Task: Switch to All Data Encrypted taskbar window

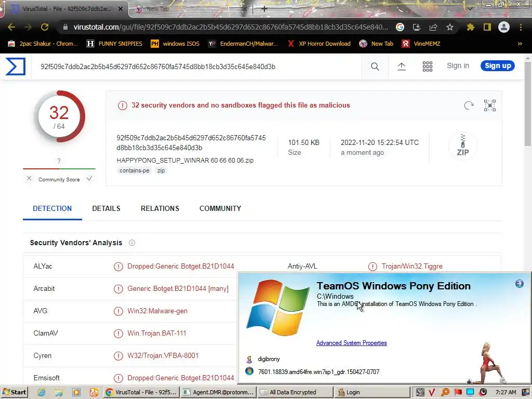Action: click(x=295, y=392)
